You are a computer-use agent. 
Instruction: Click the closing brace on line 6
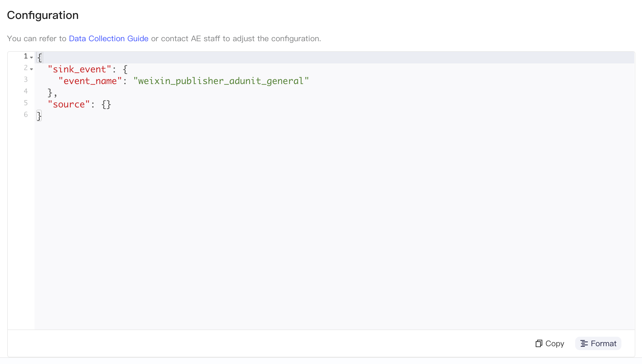[39, 116]
